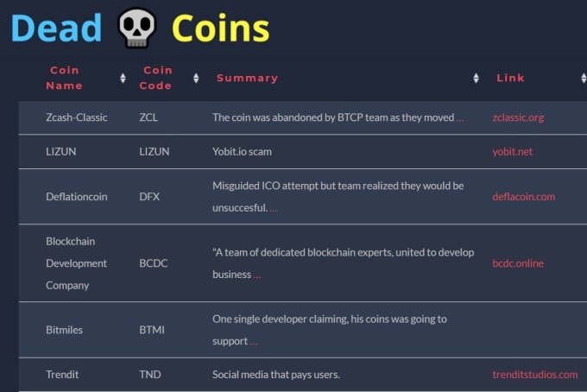Sort table by Coin Code arrows
This screenshot has height=392, width=587.
point(196,79)
